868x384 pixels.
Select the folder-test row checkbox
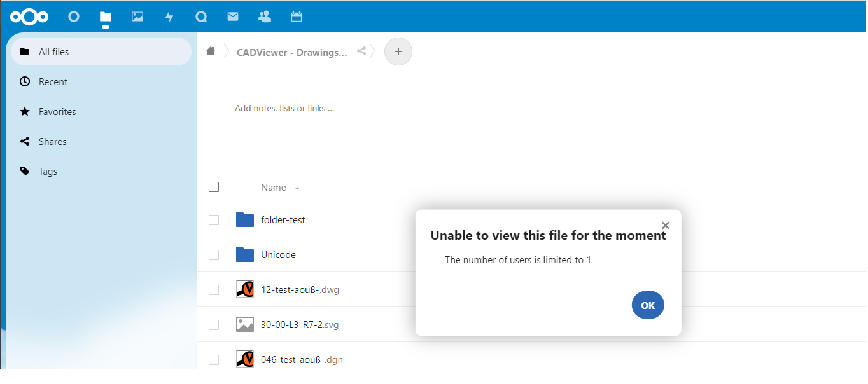(x=214, y=219)
